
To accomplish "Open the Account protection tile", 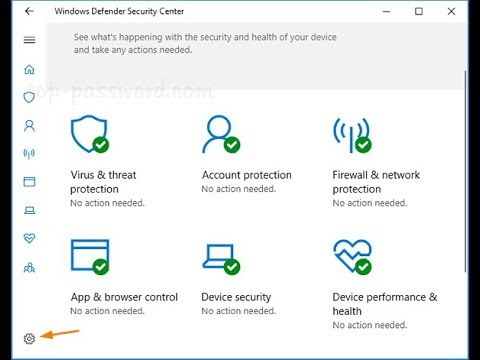I will [x=247, y=154].
